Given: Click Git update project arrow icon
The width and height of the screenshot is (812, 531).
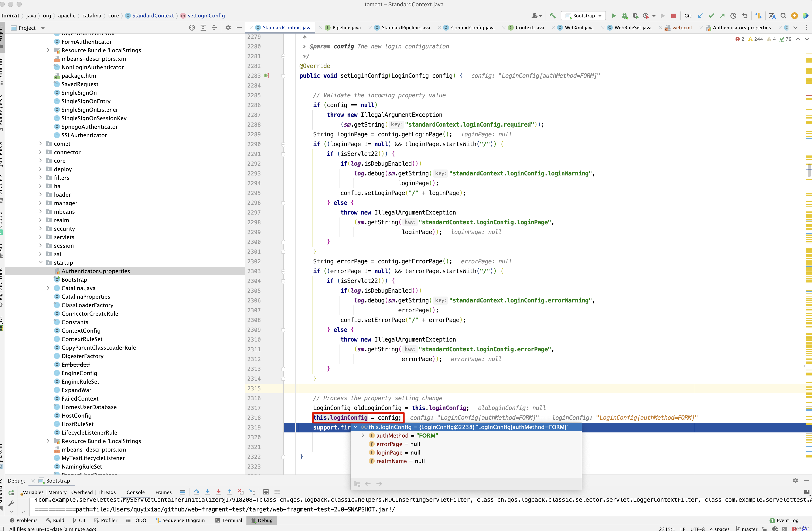Looking at the screenshot, I should point(700,16).
